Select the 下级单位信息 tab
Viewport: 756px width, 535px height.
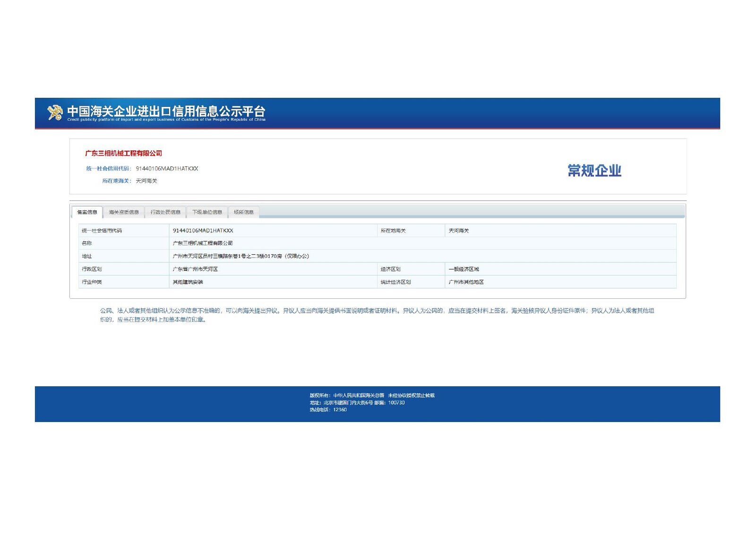click(x=207, y=212)
